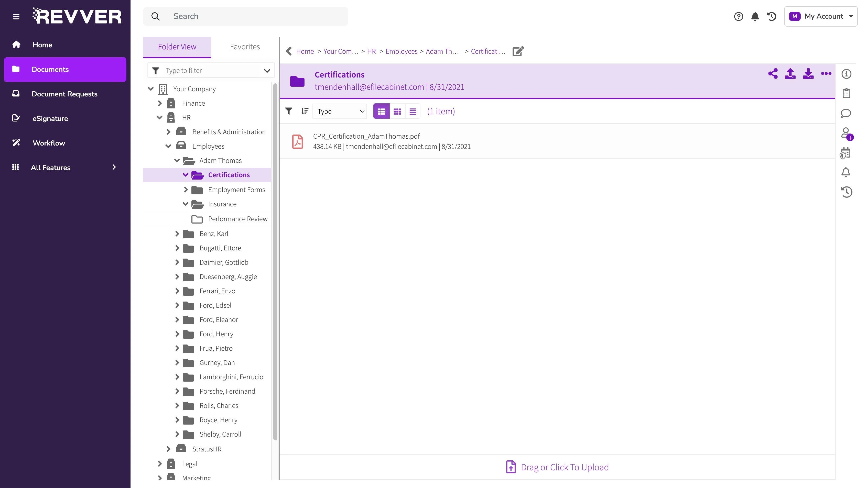Click the download icon in folder header
The width and height of the screenshot is (868, 488).
[808, 73]
